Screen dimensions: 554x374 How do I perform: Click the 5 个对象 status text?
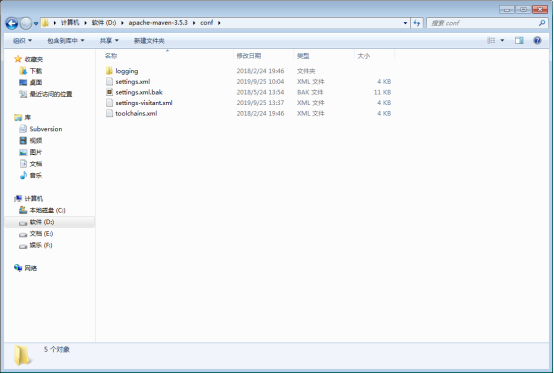click(57, 350)
